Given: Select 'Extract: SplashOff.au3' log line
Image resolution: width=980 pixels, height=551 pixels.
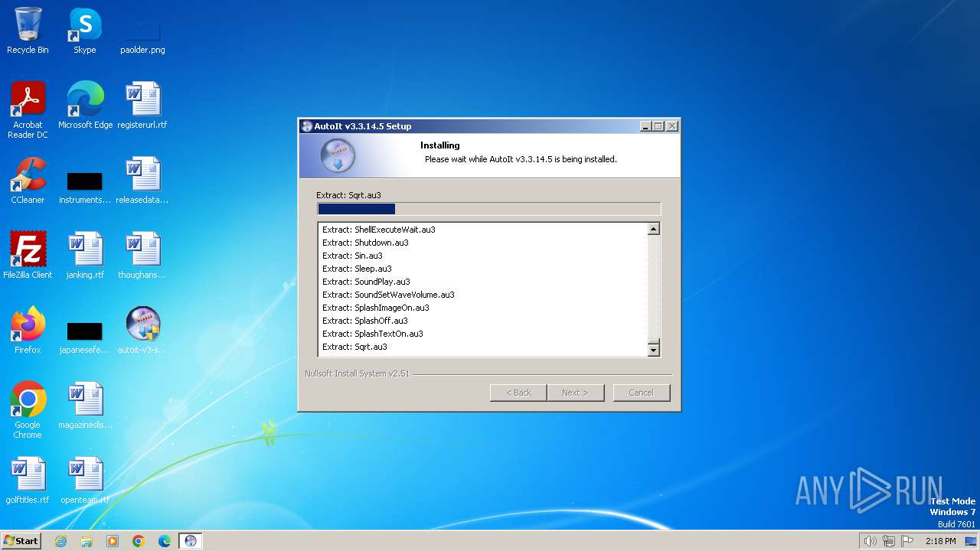Looking at the screenshot, I should pyautogui.click(x=365, y=321).
